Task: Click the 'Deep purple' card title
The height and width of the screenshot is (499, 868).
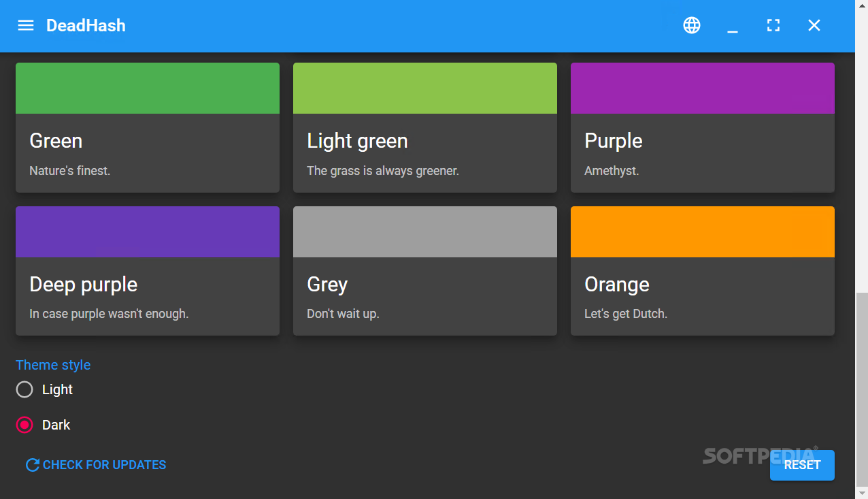Action: (x=84, y=285)
